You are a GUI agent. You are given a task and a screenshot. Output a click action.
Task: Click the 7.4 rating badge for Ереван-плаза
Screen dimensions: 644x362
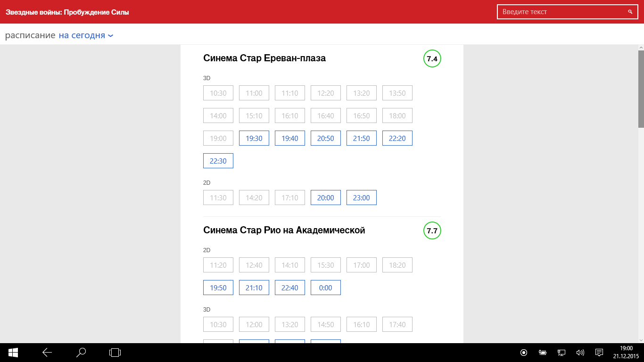[432, 58]
